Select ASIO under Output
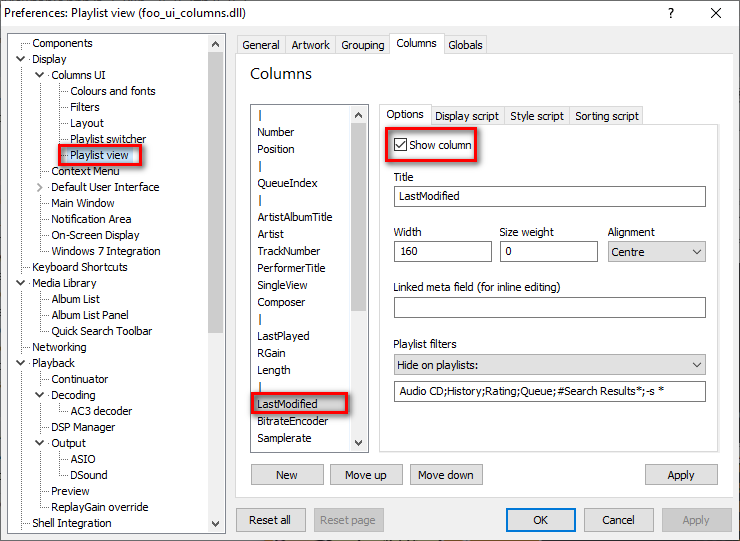 pos(84,459)
